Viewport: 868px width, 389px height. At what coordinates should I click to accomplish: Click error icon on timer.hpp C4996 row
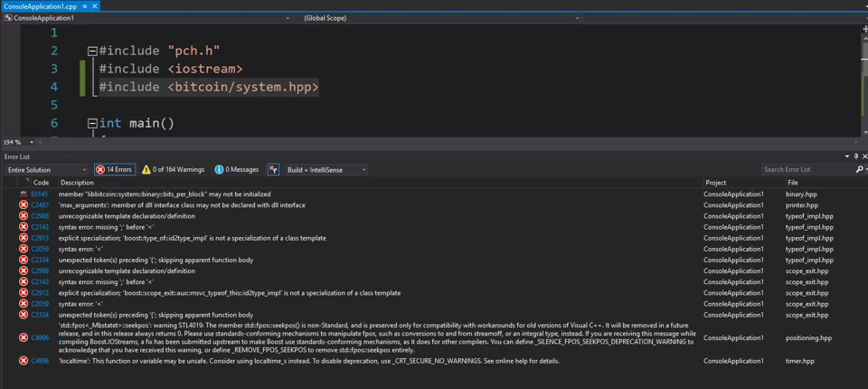24,361
